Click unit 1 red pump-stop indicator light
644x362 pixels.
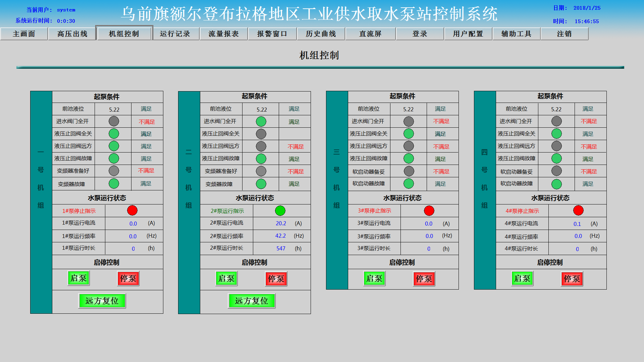click(132, 210)
